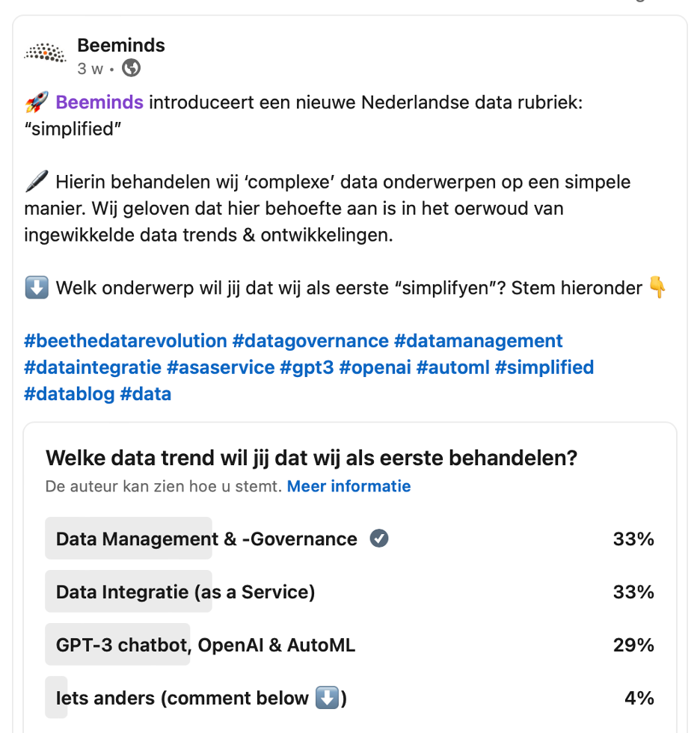This screenshot has width=700, height=733.
Task: Open the Beeminds author name link
Action: 121,45
